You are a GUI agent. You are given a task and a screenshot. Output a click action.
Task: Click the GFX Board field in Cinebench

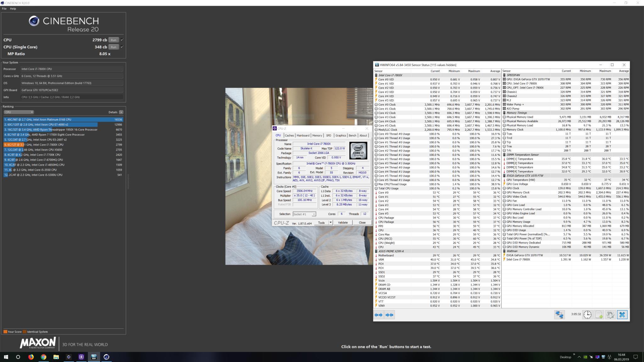tap(72, 90)
